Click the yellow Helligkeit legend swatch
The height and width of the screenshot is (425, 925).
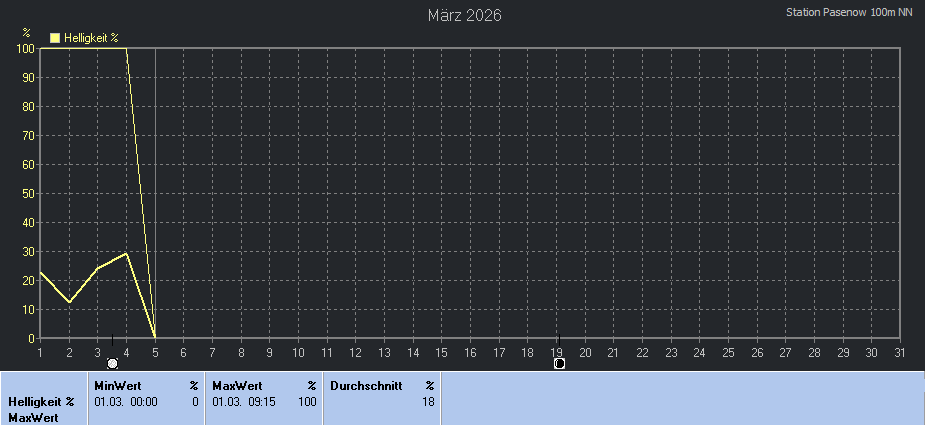pyautogui.click(x=55, y=37)
